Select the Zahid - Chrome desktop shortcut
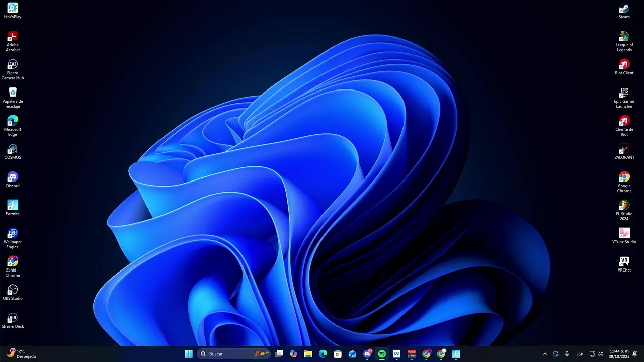Screen dimensions: 644x362 (x=13, y=266)
